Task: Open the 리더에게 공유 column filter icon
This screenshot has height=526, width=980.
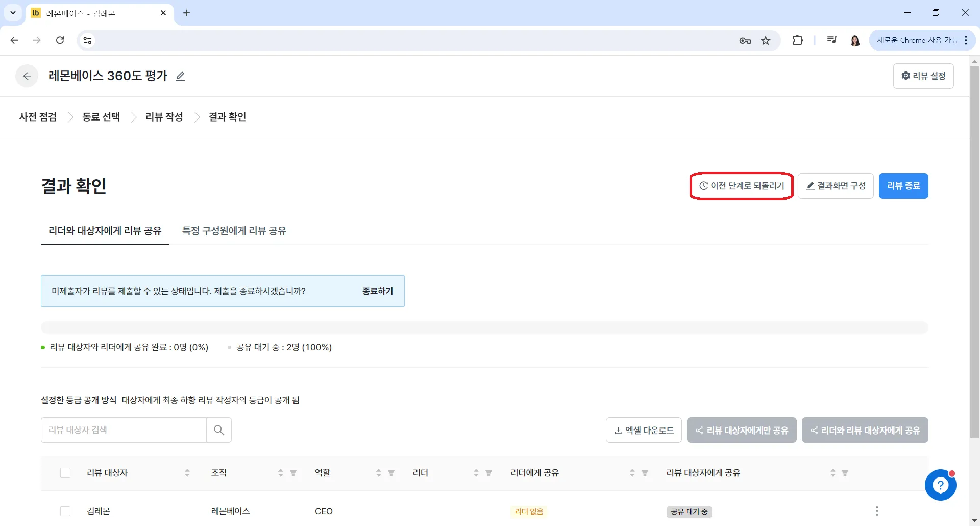Action: click(645, 473)
